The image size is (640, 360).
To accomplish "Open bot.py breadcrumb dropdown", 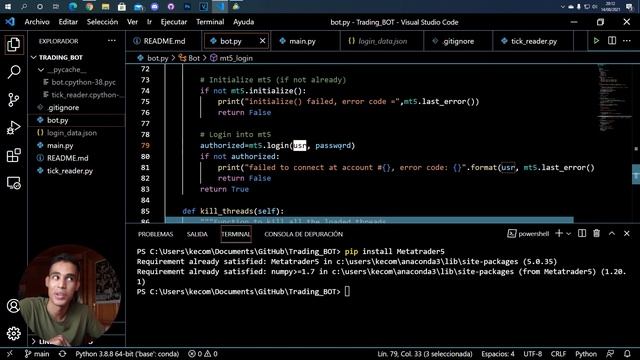I will 153,58.
